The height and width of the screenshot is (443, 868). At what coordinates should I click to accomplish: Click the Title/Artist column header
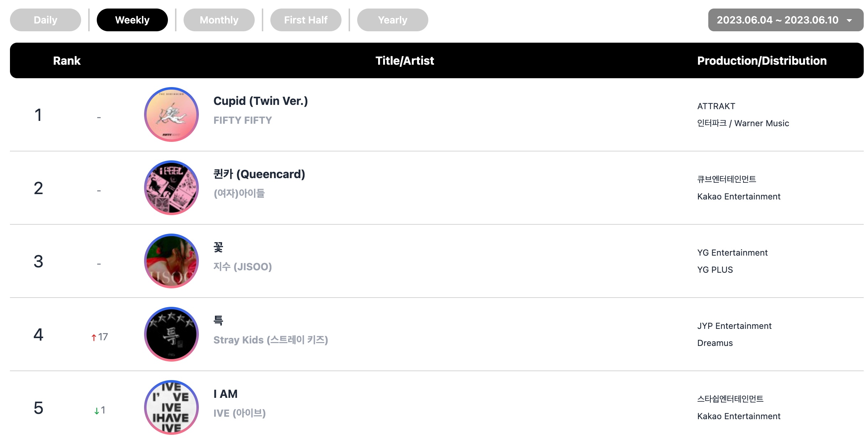click(405, 60)
